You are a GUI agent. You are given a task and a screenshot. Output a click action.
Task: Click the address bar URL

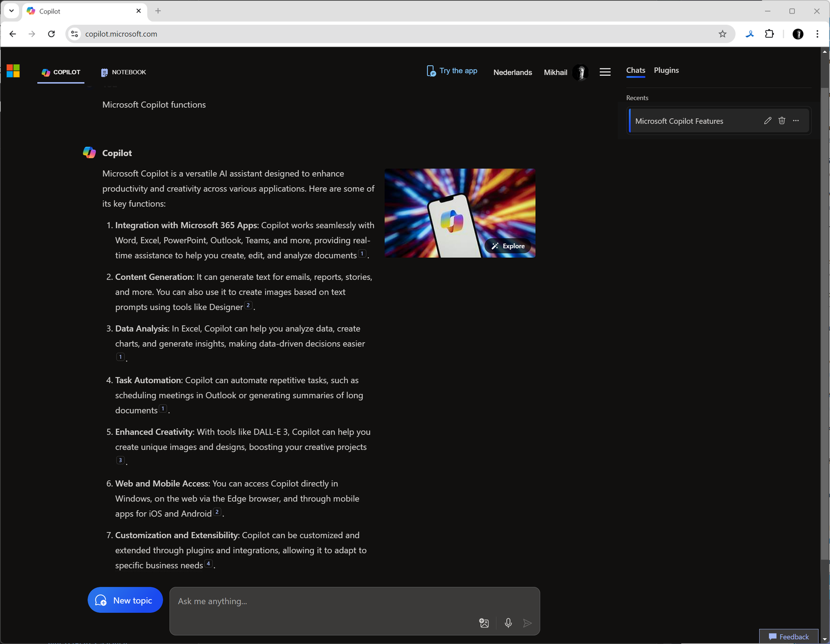pyautogui.click(x=121, y=34)
